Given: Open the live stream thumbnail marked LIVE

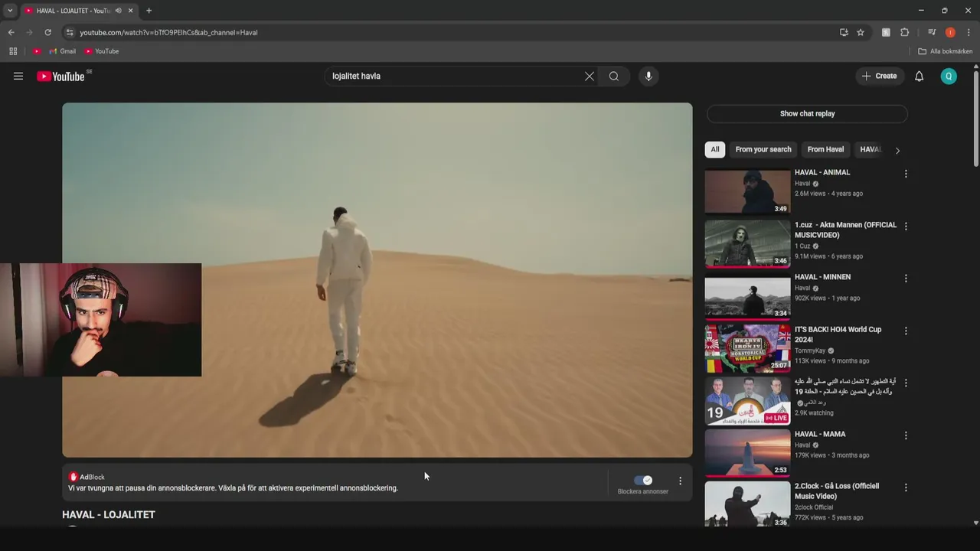Looking at the screenshot, I should 747,400.
